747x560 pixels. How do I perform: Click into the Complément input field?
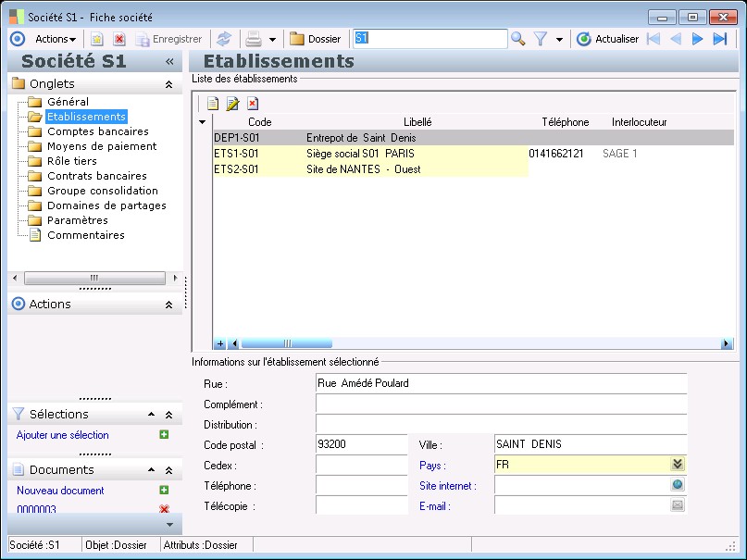pos(501,404)
